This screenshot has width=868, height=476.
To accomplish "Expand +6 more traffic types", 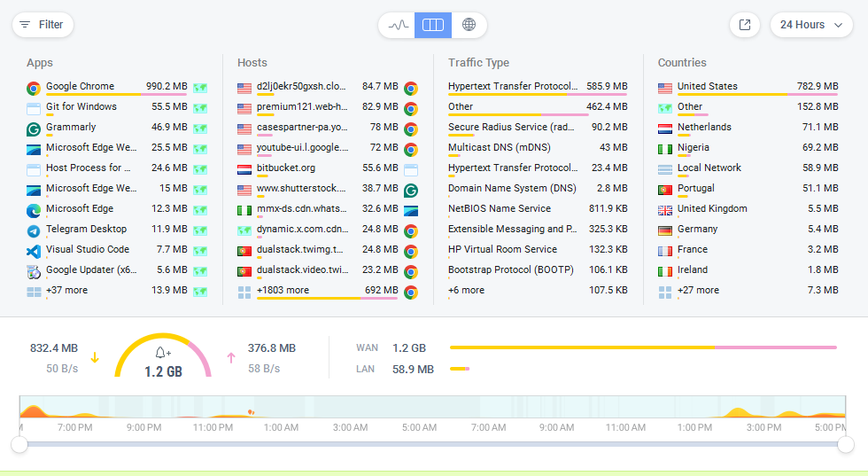I will (466, 291).
